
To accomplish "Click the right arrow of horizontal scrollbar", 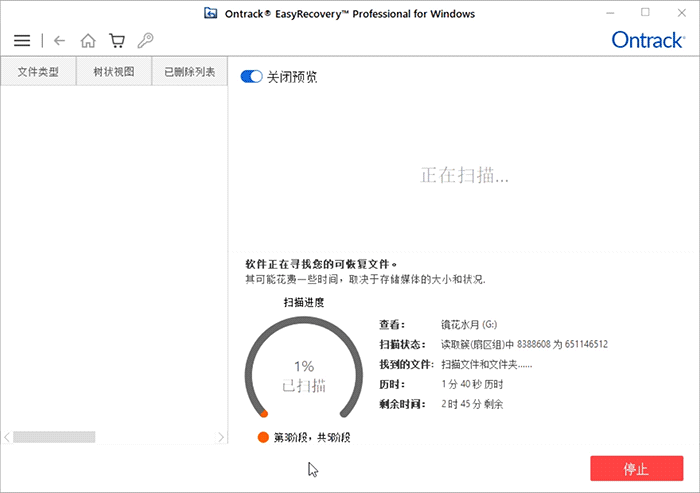I will (x=221, y=437).
